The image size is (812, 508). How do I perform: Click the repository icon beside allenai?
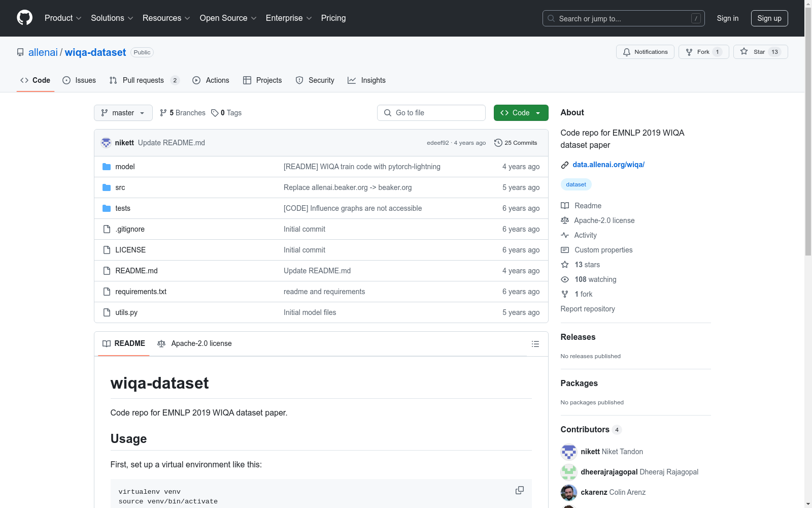[x=20, y=52]
